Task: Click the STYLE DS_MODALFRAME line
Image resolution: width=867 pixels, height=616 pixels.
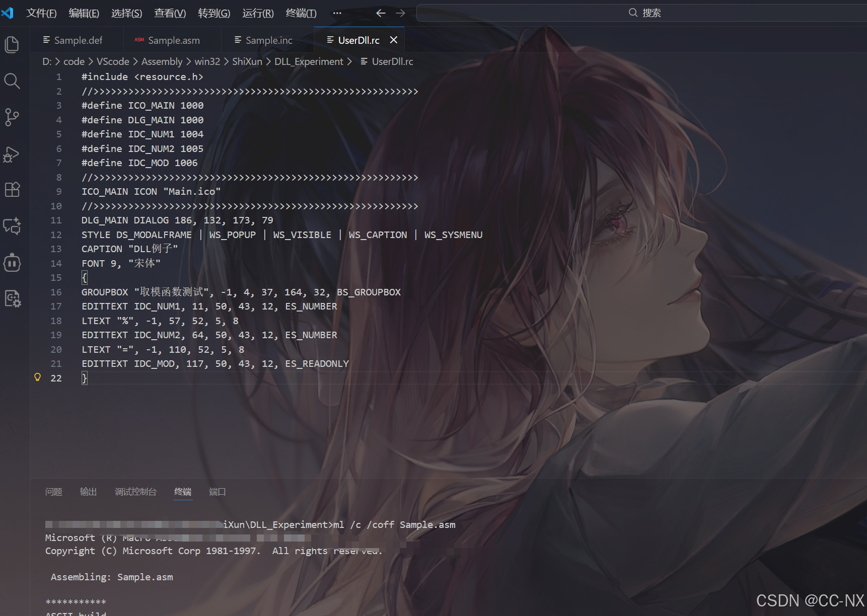Action: (x=282, y=235)
